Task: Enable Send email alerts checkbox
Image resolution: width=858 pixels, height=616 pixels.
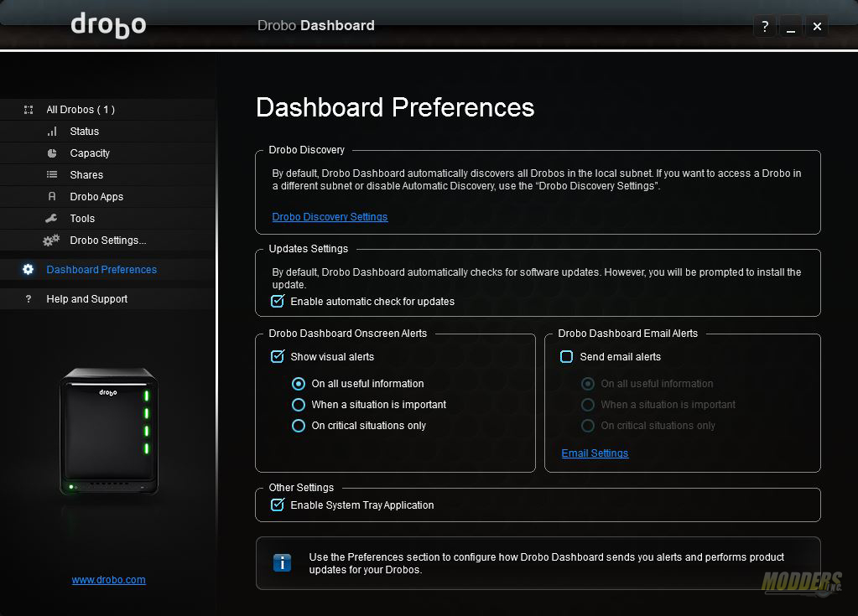Action: (x=566, y=357)
